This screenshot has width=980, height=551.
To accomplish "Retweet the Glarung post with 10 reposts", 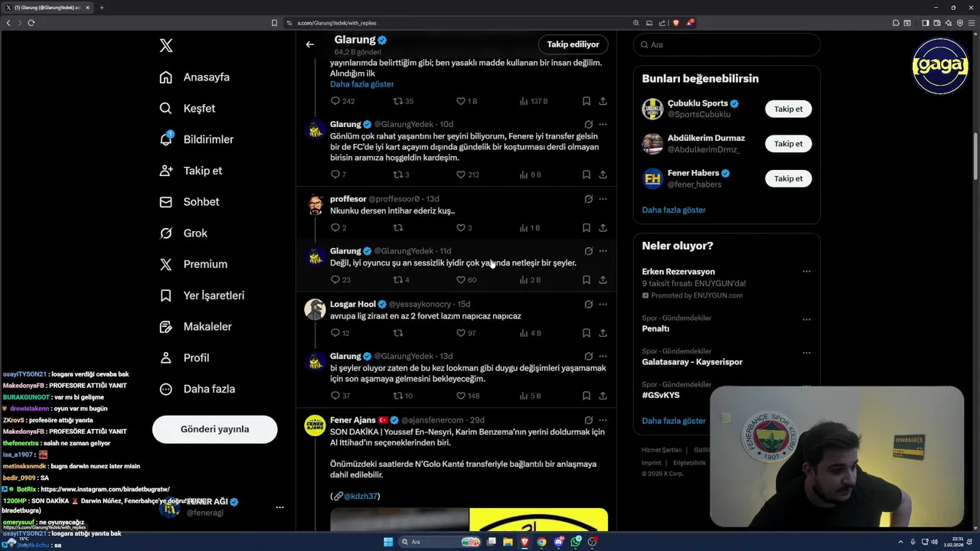I will 403,396.
